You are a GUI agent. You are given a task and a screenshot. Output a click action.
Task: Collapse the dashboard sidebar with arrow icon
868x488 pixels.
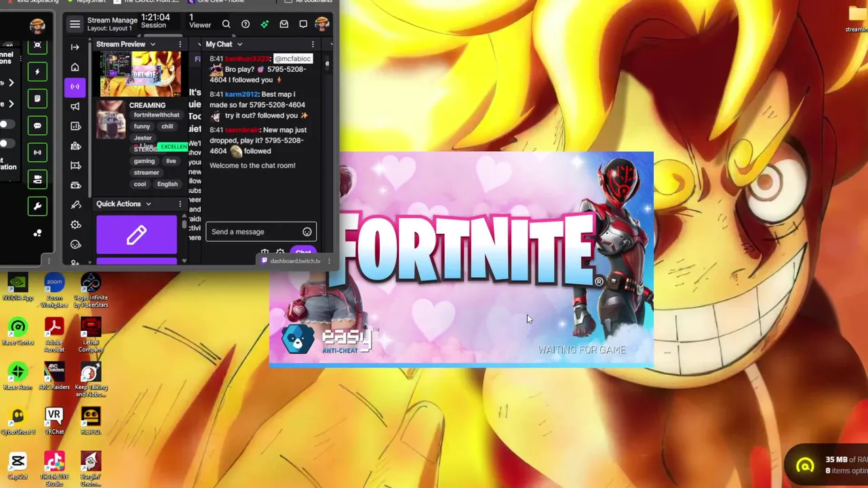(75, 47)
